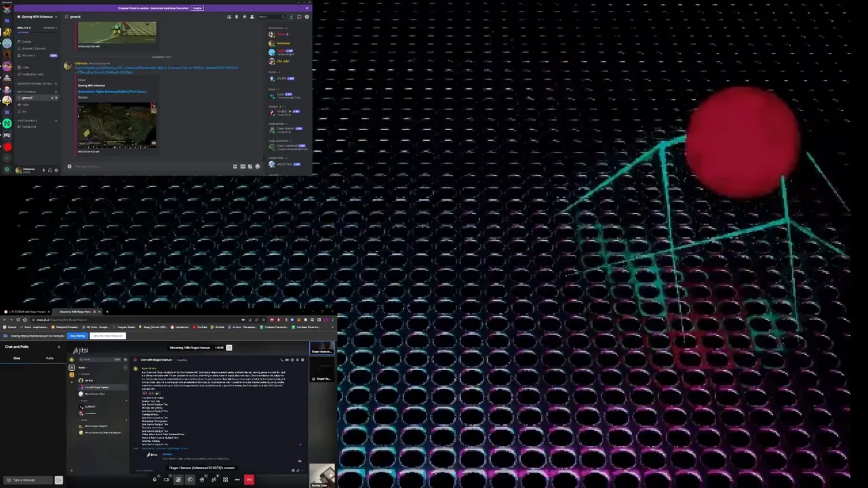Toggle Discord member list visibility
This screenshot has height=488, width=868.
click(x=252, y=17)
